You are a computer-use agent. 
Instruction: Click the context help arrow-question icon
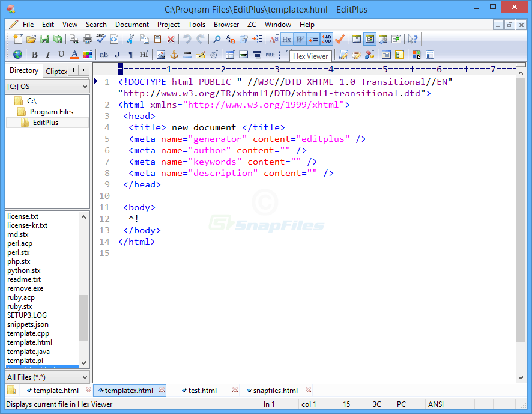pos(413,39)
